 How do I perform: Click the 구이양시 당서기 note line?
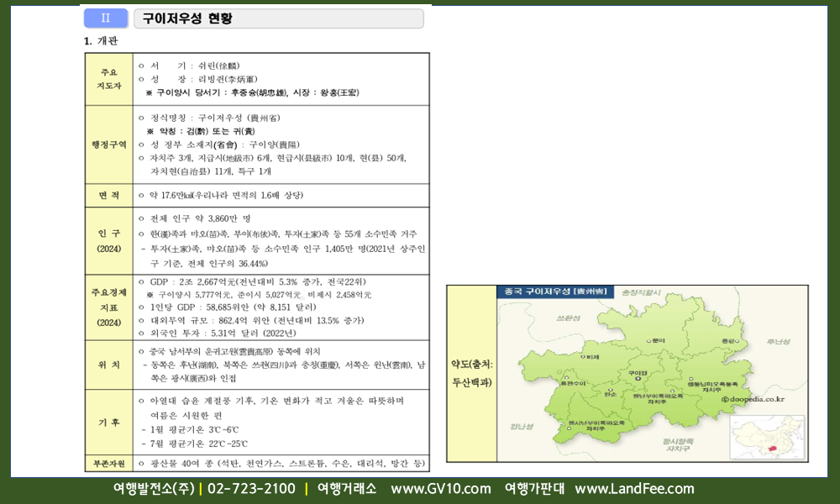point(252,92)
